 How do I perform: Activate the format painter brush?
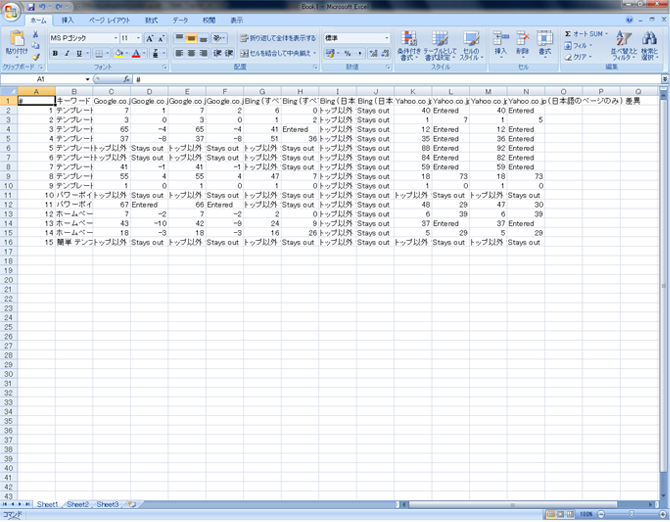[x=36, y=57]
